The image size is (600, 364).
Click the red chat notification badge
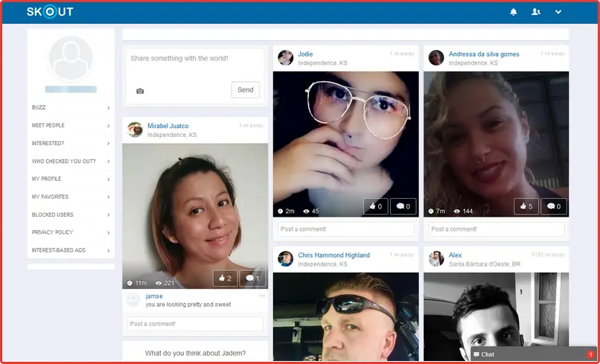coord(590,354)
